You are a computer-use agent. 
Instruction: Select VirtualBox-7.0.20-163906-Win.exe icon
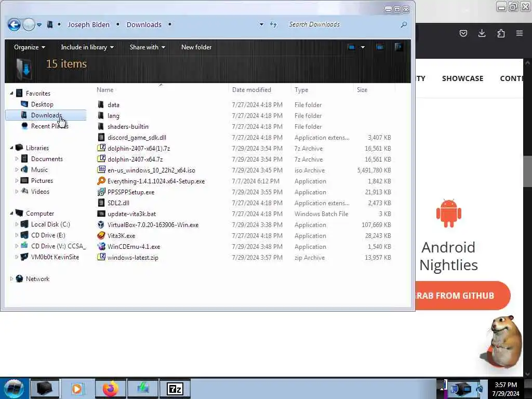[101, 224]
